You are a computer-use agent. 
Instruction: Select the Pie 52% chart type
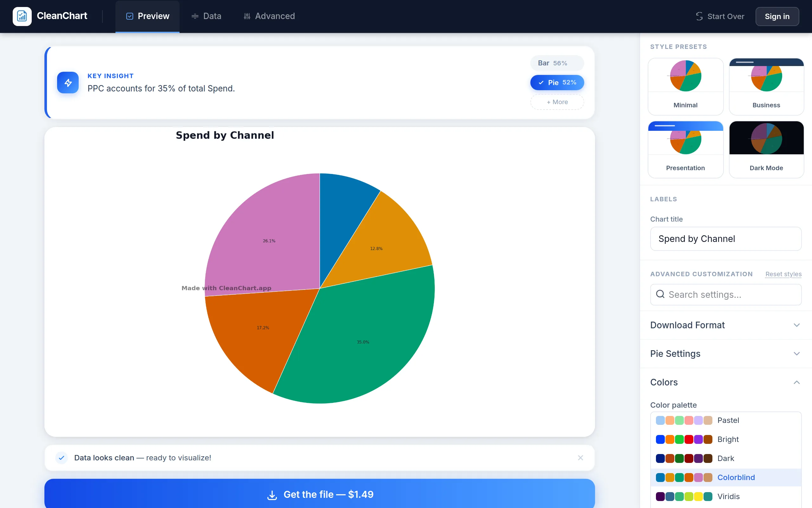(557, 82)
